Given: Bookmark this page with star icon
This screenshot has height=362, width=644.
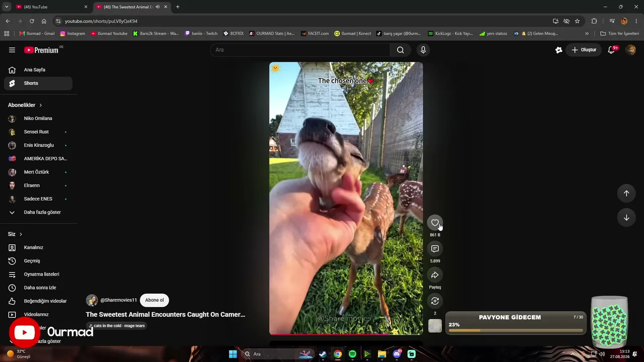Looking at the screenshot, I should point(577,21).
